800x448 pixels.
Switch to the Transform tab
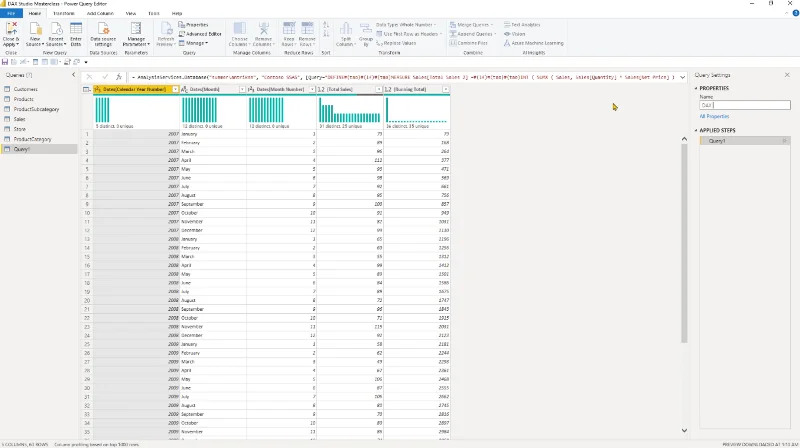click(x=64, y=13)
